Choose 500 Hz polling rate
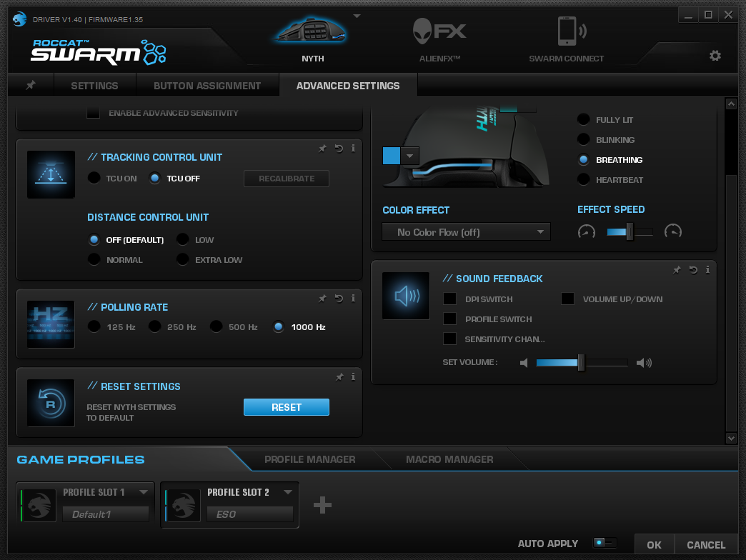Screen dimensions: 746x560 [x=216, y=326]
